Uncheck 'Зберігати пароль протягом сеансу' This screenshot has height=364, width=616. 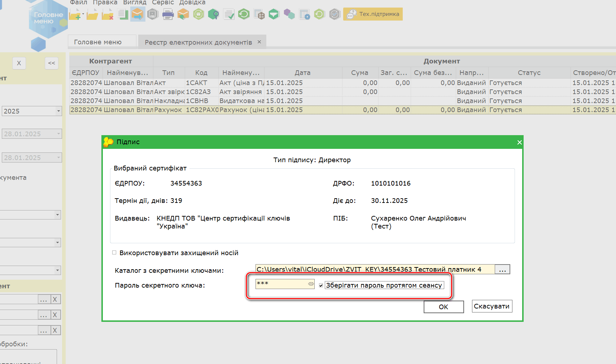click(321, 285)
